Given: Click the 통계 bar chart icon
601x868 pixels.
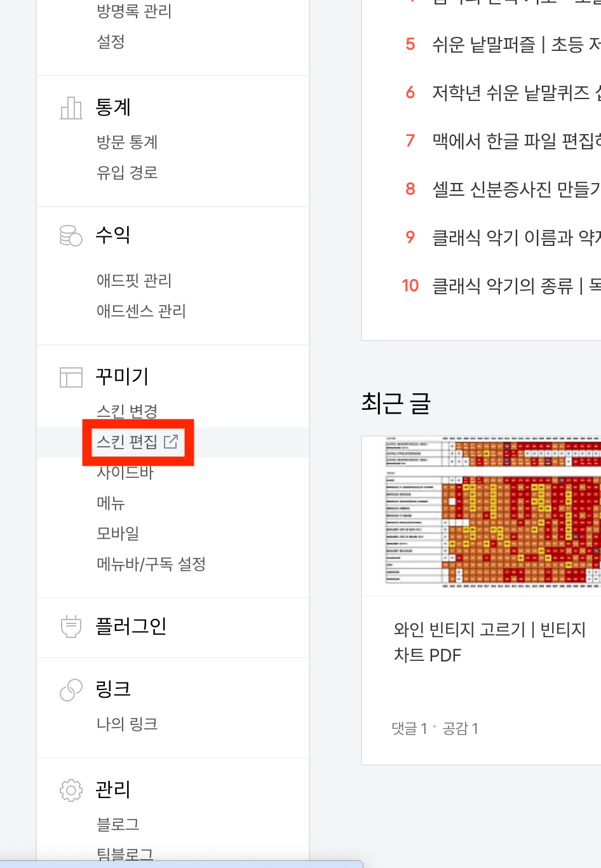Looking at the screenshot, I should [x=71, y=108].
